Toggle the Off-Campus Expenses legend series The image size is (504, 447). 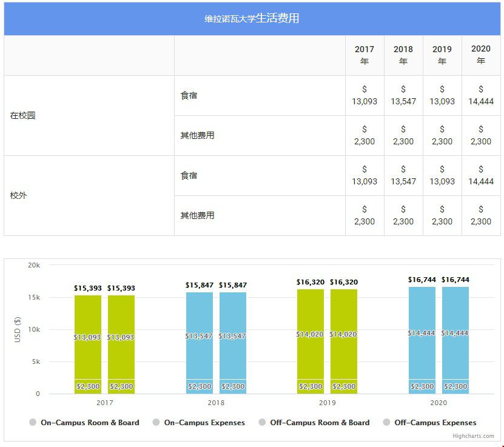coord(429,422)
